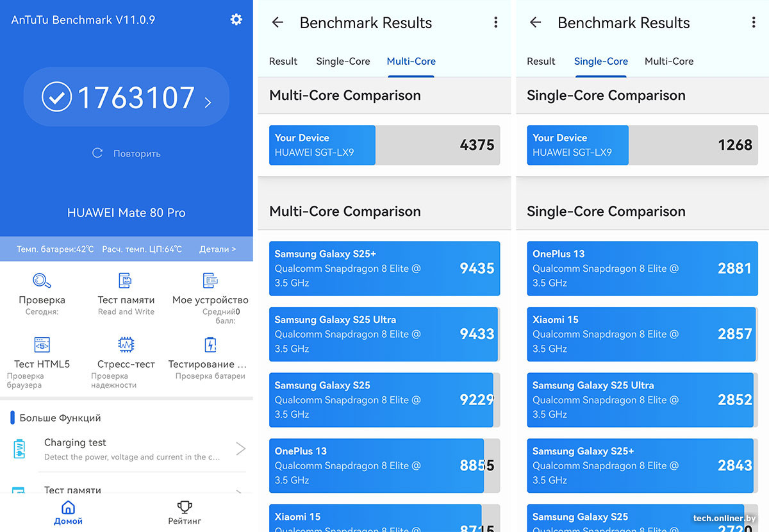Open the battery Тестирование icon

point(210,345)
